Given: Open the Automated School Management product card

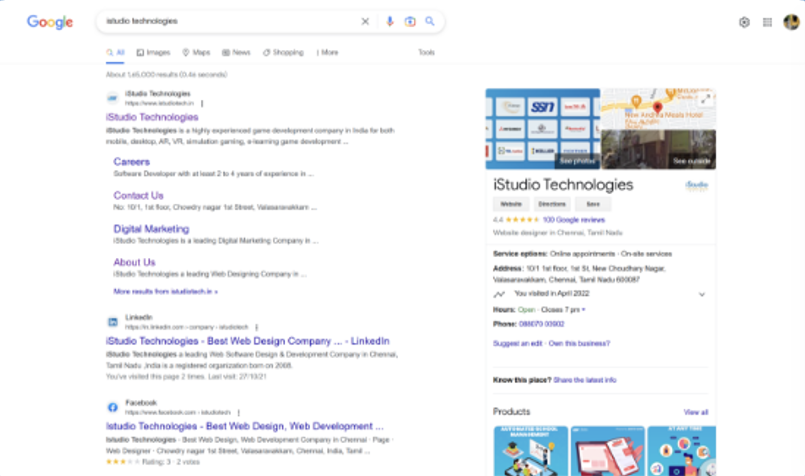Looking at the screenshot, I should click(531, 451).
